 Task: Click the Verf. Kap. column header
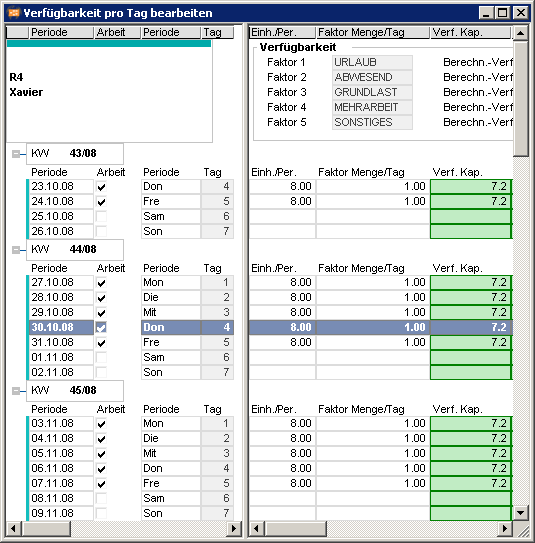coord(470,33)
